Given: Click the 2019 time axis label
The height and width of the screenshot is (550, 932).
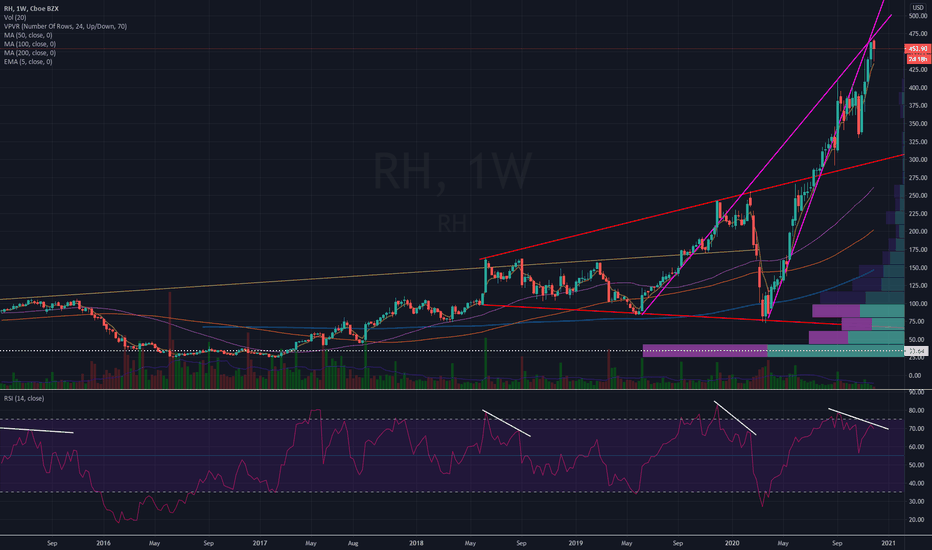Looking at the screenshot, I should click(575, 543).
